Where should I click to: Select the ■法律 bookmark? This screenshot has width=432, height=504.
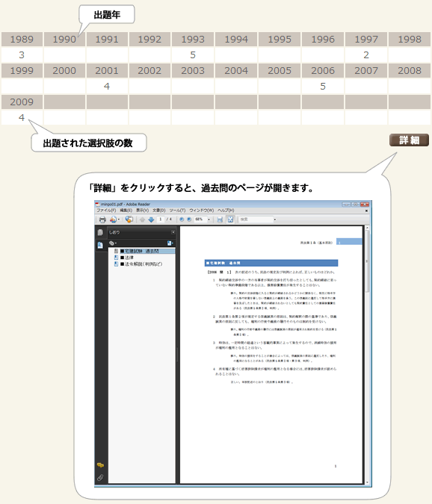(127, 258)
